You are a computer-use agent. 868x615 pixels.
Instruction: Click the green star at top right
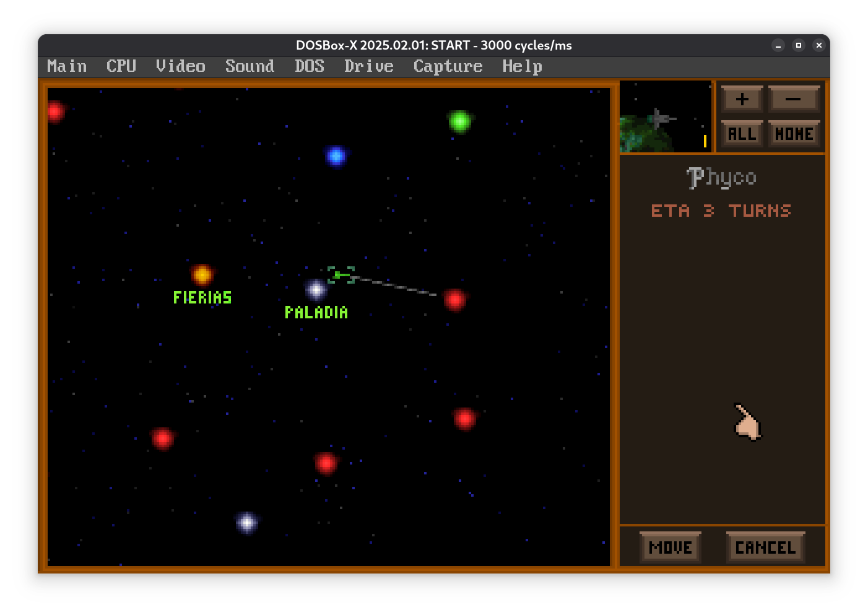pos(459,121)
